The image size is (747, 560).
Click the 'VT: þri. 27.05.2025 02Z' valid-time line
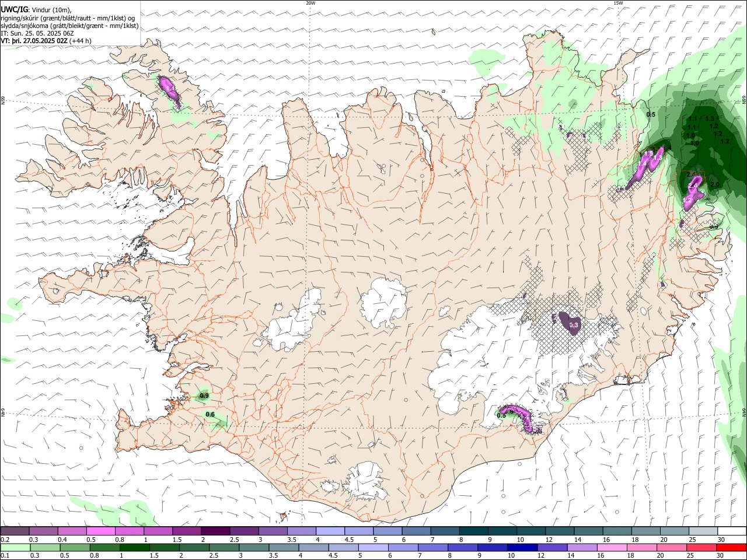coord(34,41)
